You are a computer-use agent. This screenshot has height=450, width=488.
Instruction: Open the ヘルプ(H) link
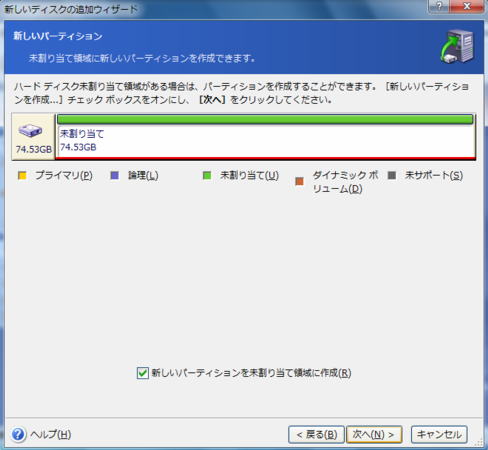tap(51, 434)
